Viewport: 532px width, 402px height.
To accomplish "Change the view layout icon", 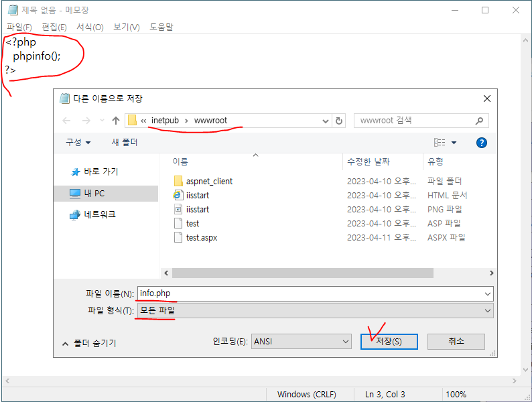I will [x=440, y=143].
